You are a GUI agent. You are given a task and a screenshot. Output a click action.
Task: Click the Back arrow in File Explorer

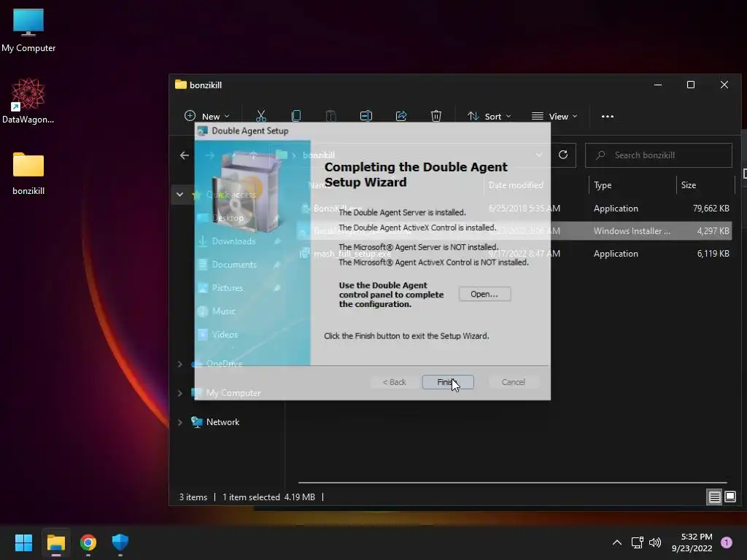185,155
